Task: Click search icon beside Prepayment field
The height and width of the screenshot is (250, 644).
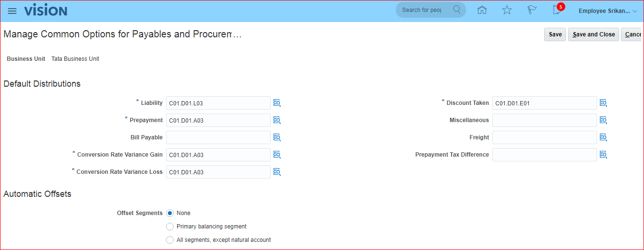Action: [x=277, y=120]
